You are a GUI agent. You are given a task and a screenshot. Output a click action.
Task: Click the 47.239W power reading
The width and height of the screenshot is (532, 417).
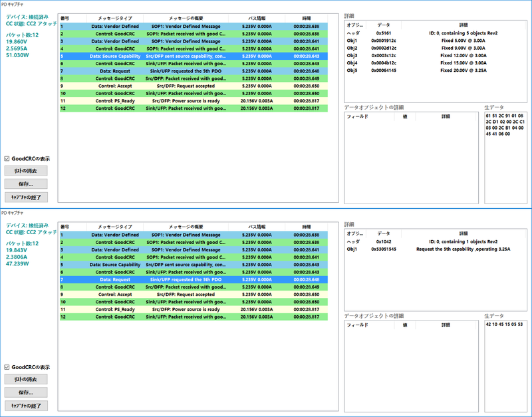[17, 263]
